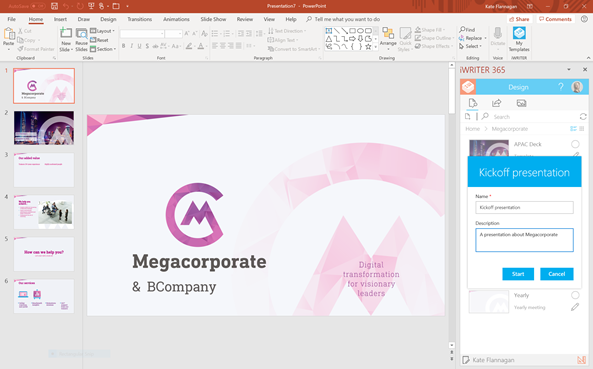This screenshot has height=369, width=593.
Task: Expand the font name combo box
Action: tap(162, 34)
